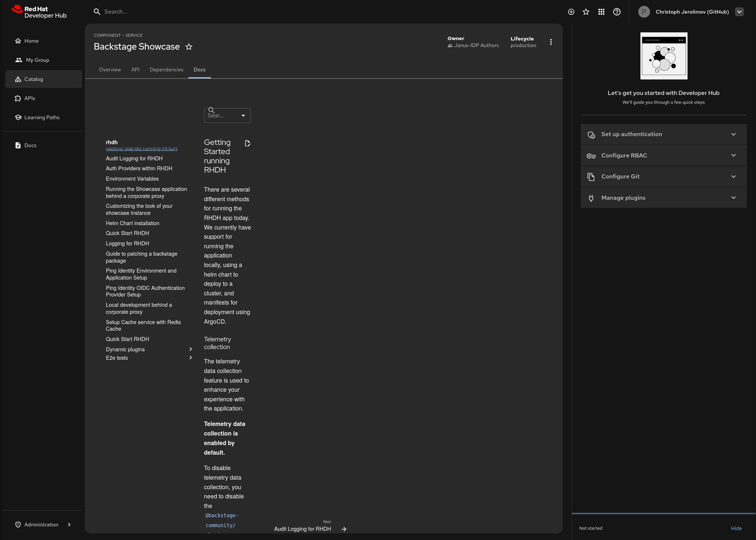The width and height of the screenshot is (756, 540).
Task: Click the edit page icon beside heading
Action: [247, 143]
